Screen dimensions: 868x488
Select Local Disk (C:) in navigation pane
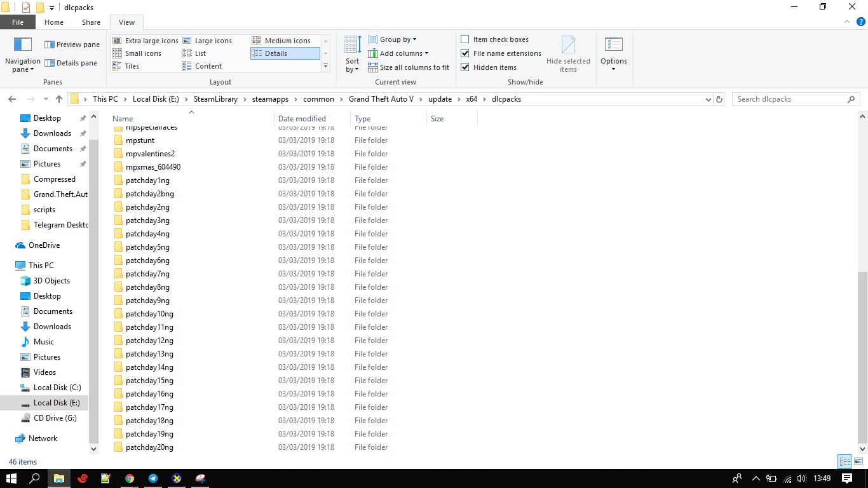[x=57, y=388]
